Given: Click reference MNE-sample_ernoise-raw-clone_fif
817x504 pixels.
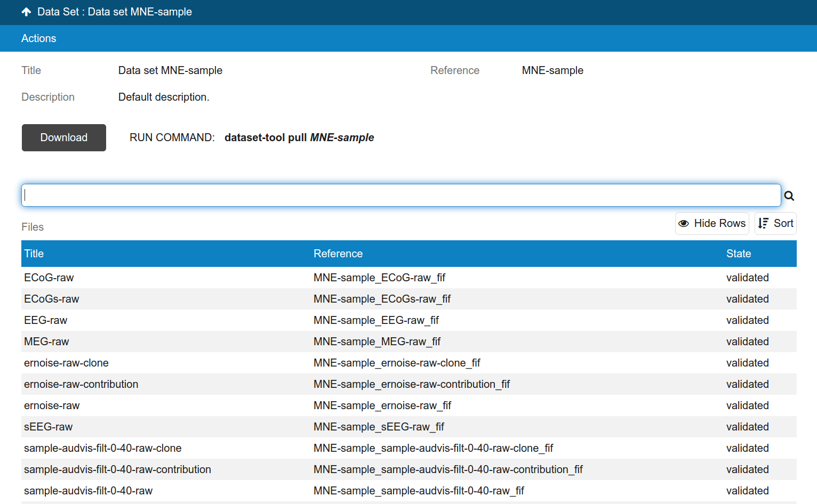Looking at the screenshot, I should pos(397,363).
